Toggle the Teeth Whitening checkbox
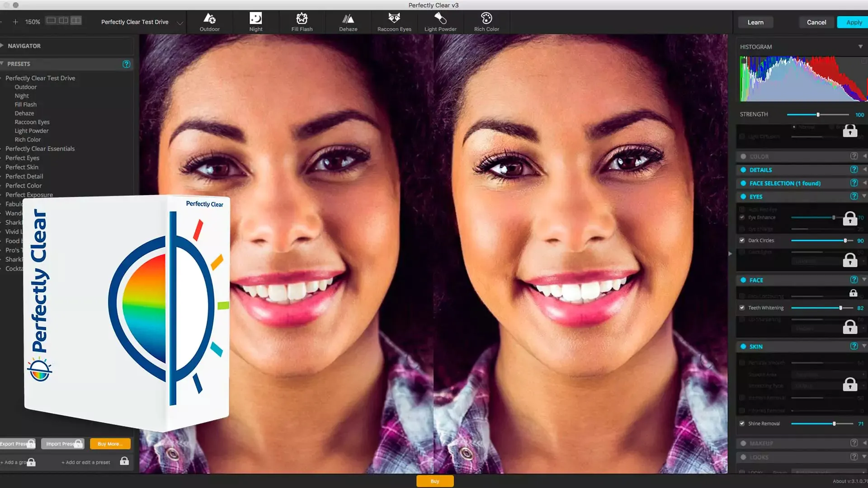Screen dimensions: 868x488 tap(742, 308)
